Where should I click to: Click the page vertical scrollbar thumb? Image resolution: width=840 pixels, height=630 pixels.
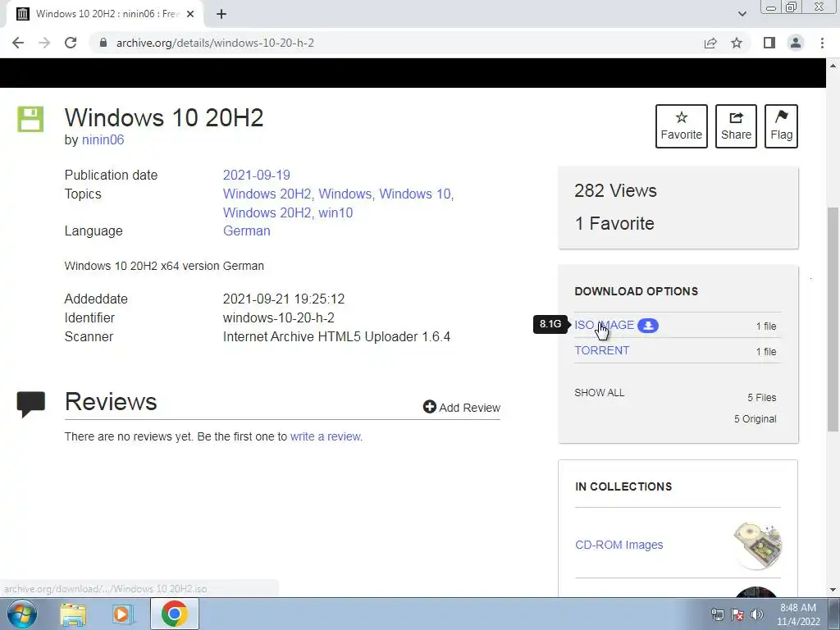pyautogui.click(x=833, y=319)
